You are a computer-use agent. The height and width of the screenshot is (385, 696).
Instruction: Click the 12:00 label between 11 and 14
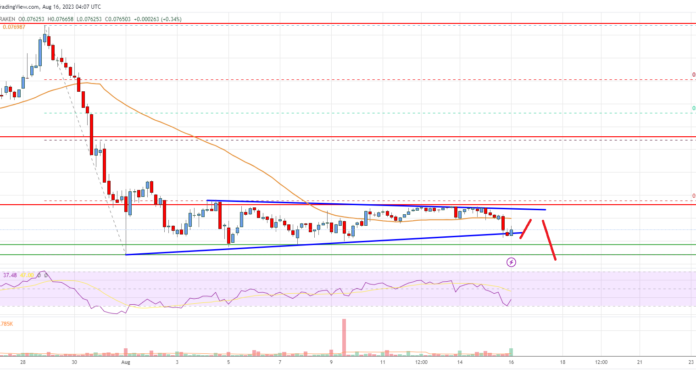(x=421, y=362)
